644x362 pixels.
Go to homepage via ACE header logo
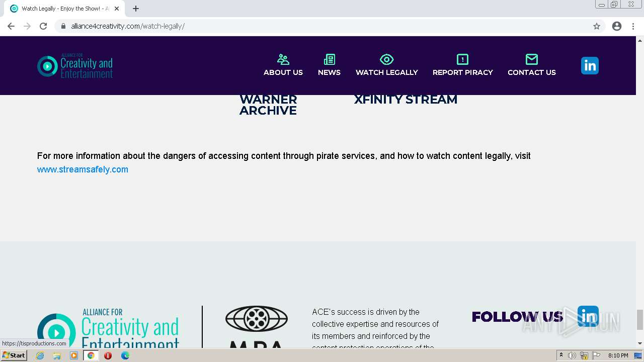[75, 66]
